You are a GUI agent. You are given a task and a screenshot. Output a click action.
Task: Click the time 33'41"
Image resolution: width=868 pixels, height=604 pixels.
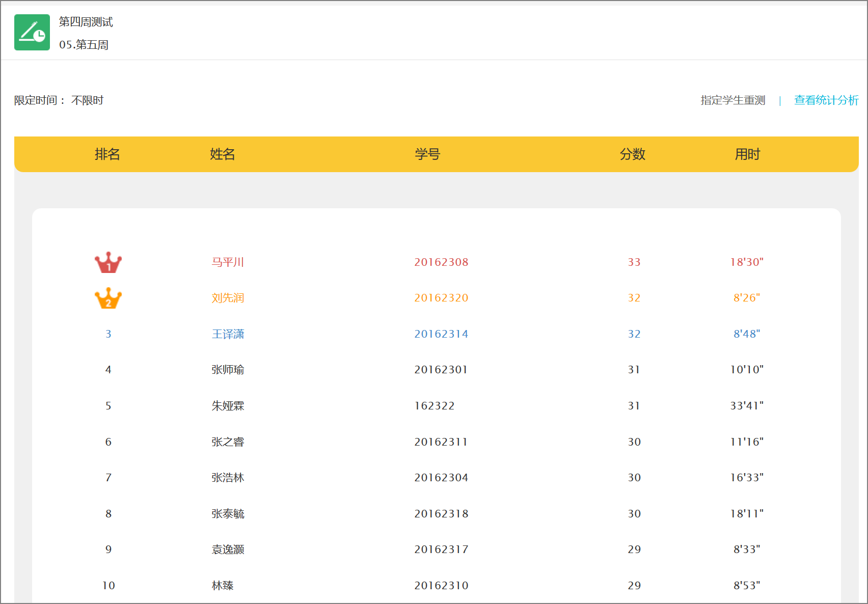(x=747, y=406)
